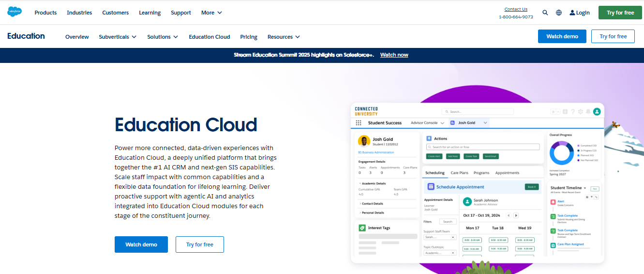Switch to the Programs tab
The height and width of the screenshot is (274, 644).
(481, 173)
